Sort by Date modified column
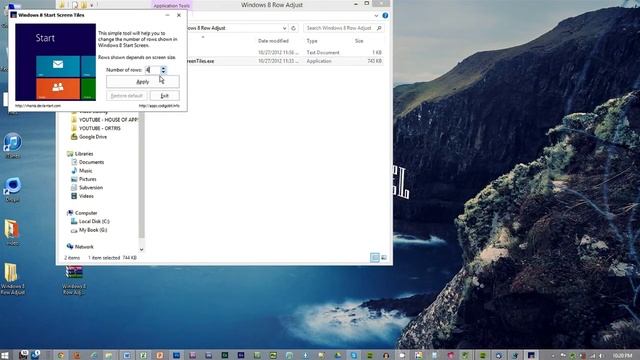This screenshot has width=640, height=360. click(273, 41)
